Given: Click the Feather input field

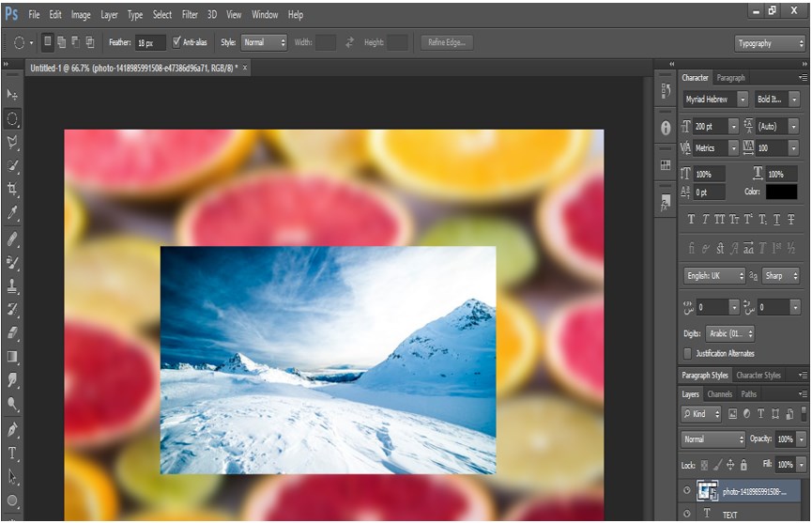Looking at the screenshot, I should tap(150, 43).
